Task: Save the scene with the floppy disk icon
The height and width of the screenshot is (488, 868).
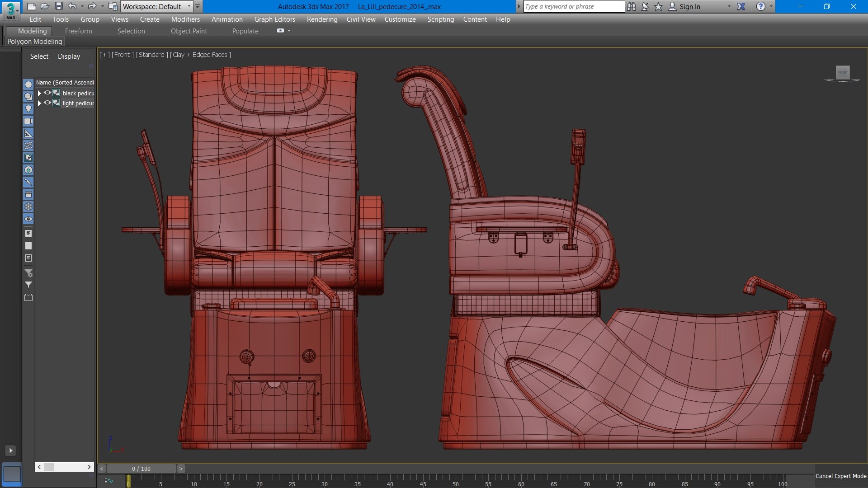Action: 58,6
